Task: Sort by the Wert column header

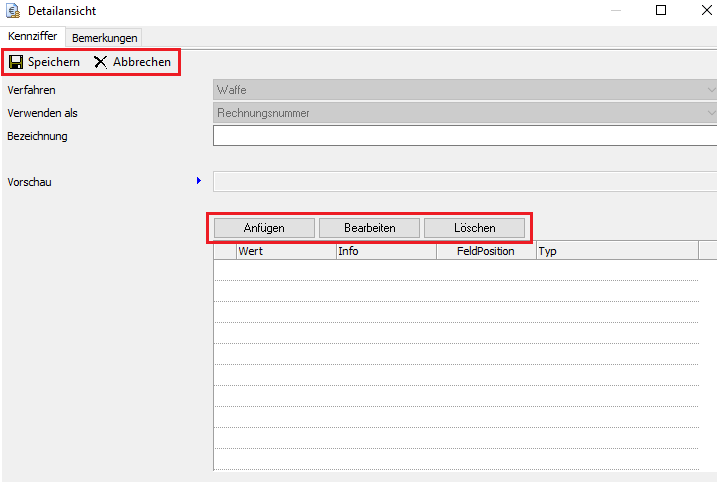Action: coord(285,251)
